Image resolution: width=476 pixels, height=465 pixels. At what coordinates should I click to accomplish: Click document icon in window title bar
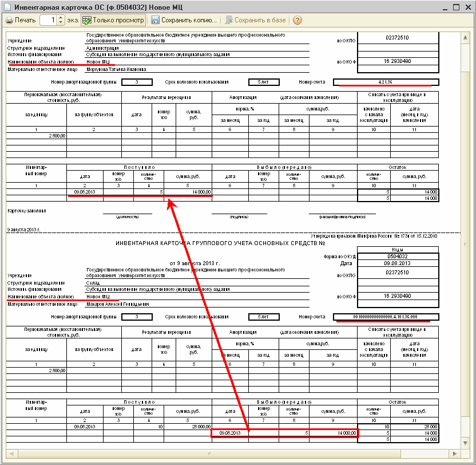click(x=7, y=7)
